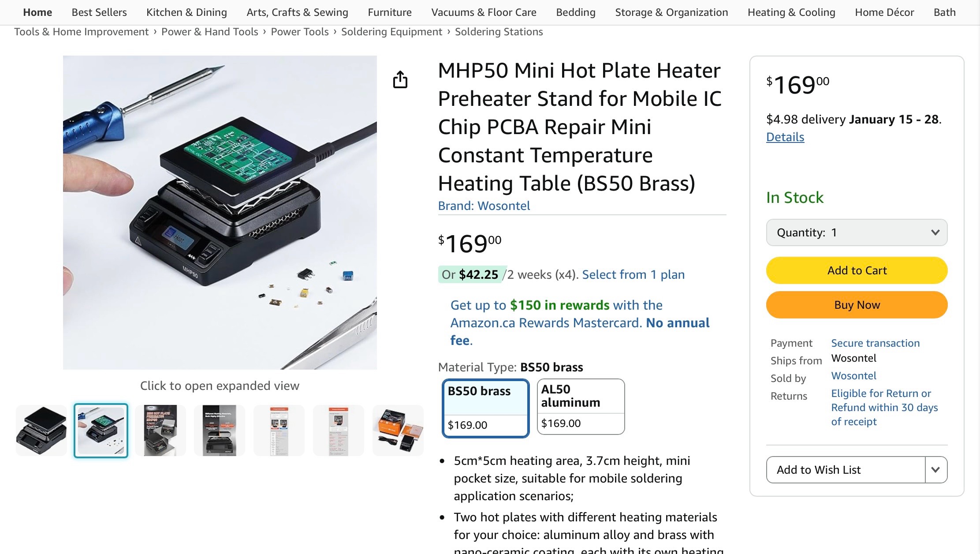980x554 pixels.
Task: Click the Add to Cart button
Action: click(856, 270)
